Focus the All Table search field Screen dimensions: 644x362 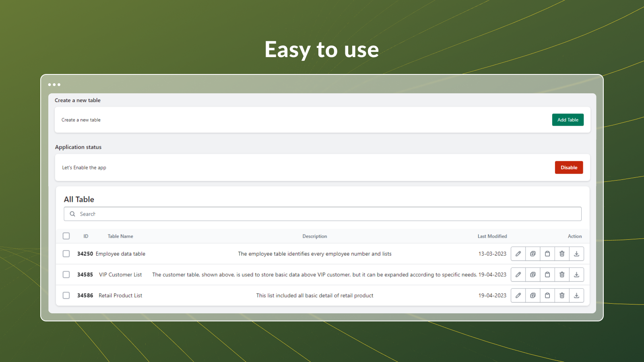pos(322,214)
